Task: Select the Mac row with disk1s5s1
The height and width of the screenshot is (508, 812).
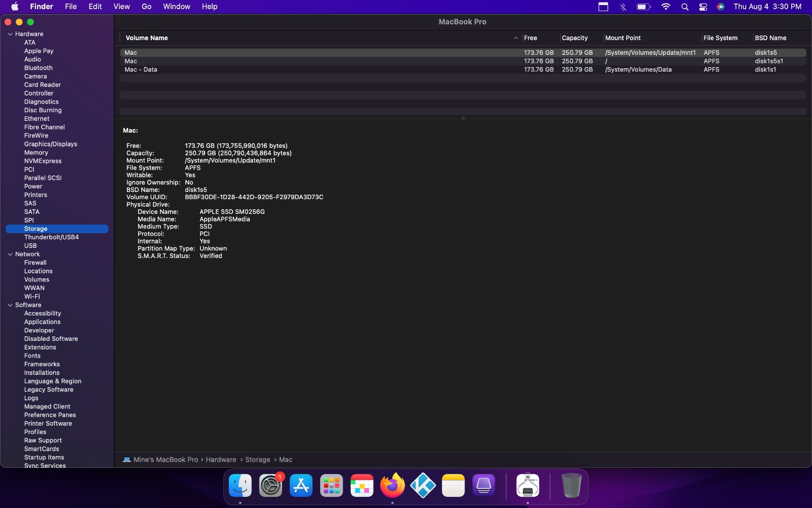Action: pos(463,61)
